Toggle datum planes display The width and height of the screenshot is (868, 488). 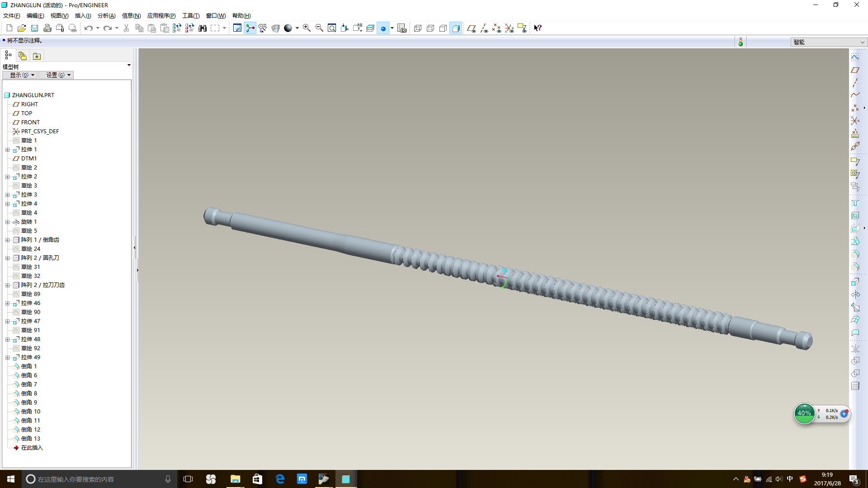pos(471,28)
